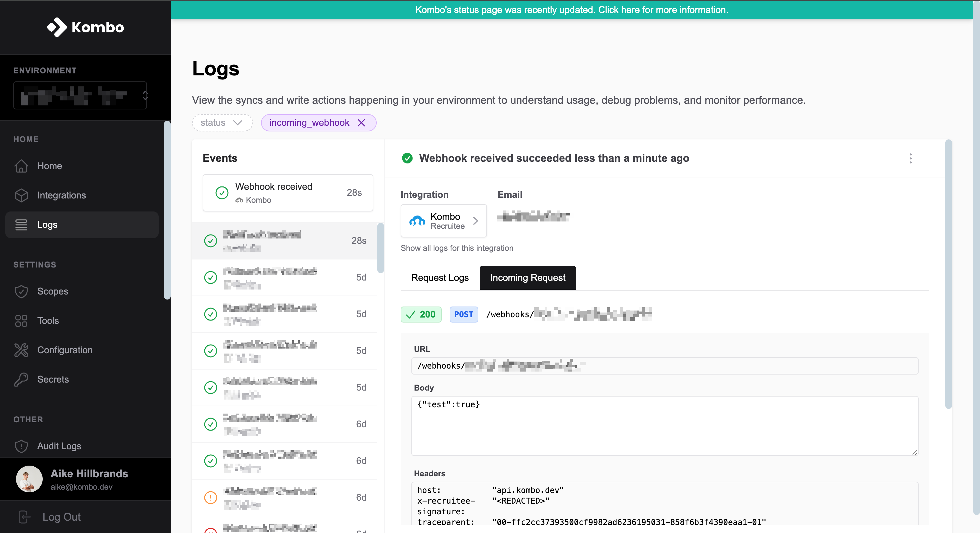Switch to the Request Logs tab
The height and width of the screenshot is (533, 980).
click(x=440, y=278)
